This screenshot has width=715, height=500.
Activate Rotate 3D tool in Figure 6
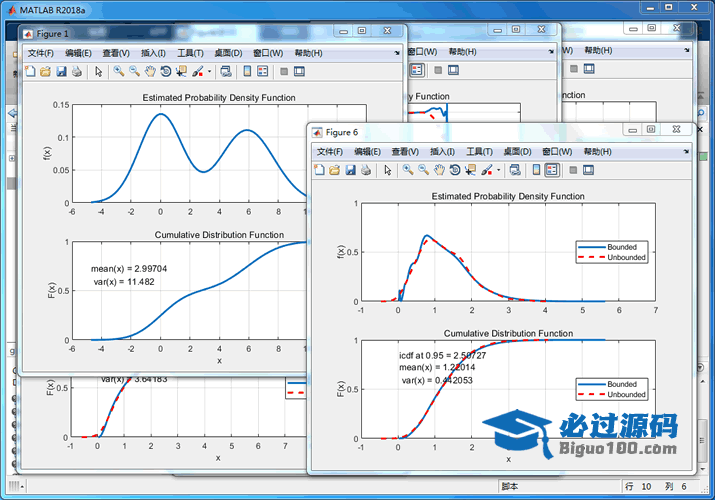tap(455, 170)
